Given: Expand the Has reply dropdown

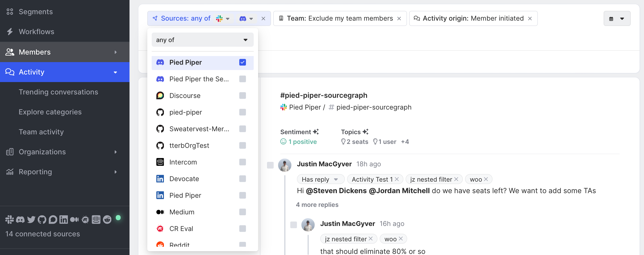Looking at the screenshot, I should point(336,179).
